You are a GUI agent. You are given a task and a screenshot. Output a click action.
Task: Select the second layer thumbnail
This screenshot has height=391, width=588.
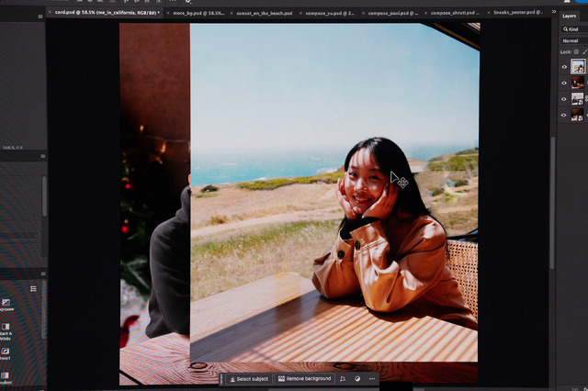[x=578, y=83]
